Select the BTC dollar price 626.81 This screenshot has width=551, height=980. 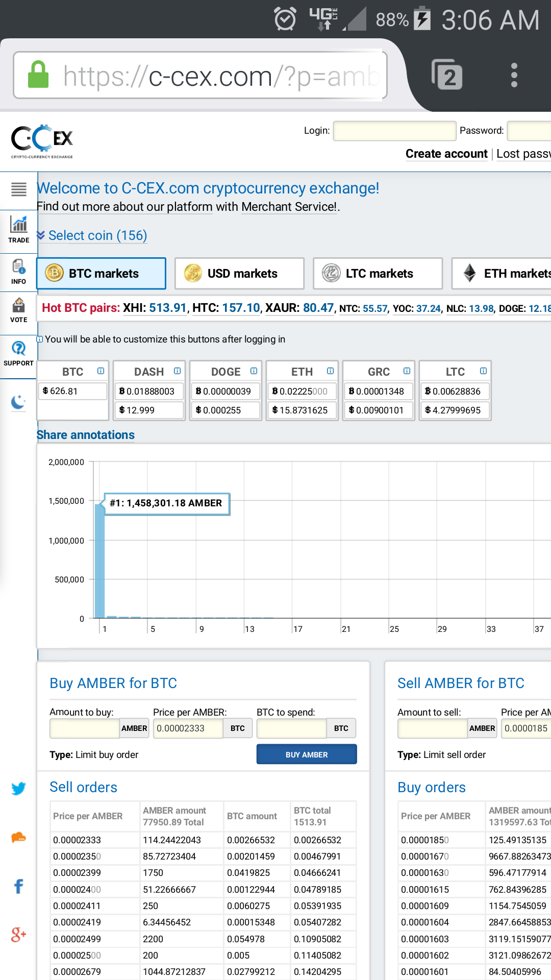(72, 391)
